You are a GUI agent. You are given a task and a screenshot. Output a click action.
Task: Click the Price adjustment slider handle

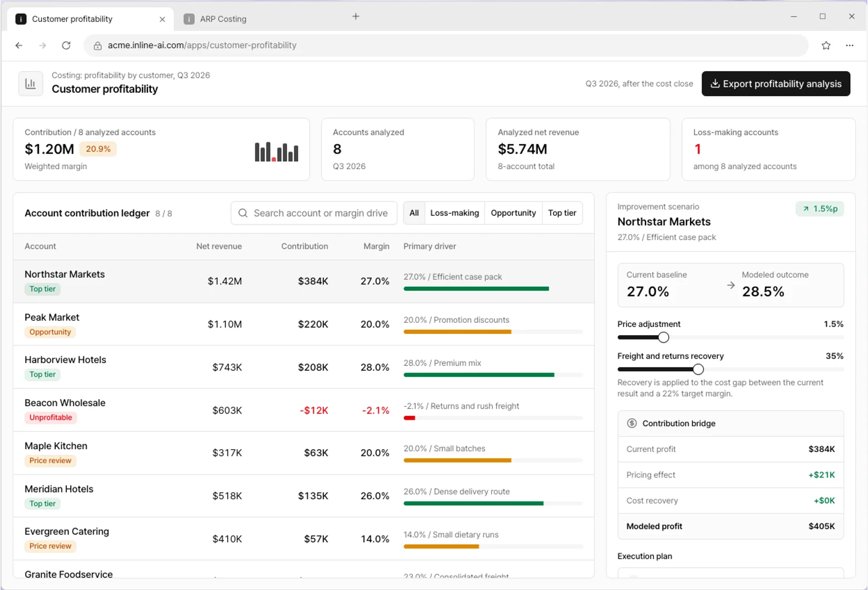(x=663, y=337)
